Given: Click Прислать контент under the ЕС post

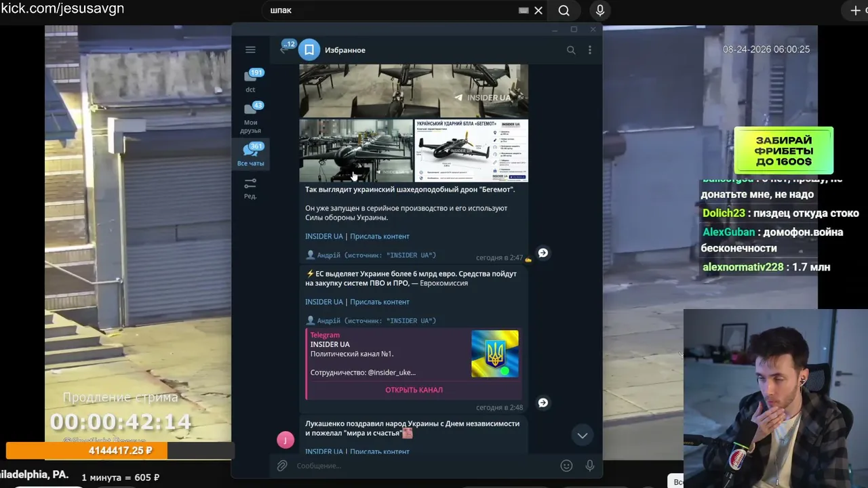Looking at the screenshot, I should click(x=380, y=302).
